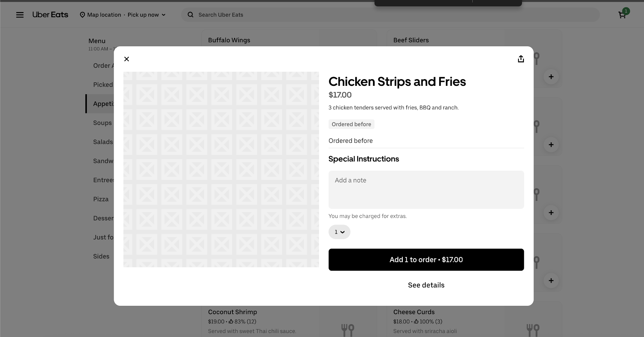Quick-add Beef Sliders with plus icon

pyautogui.click(x=551, y=77)
